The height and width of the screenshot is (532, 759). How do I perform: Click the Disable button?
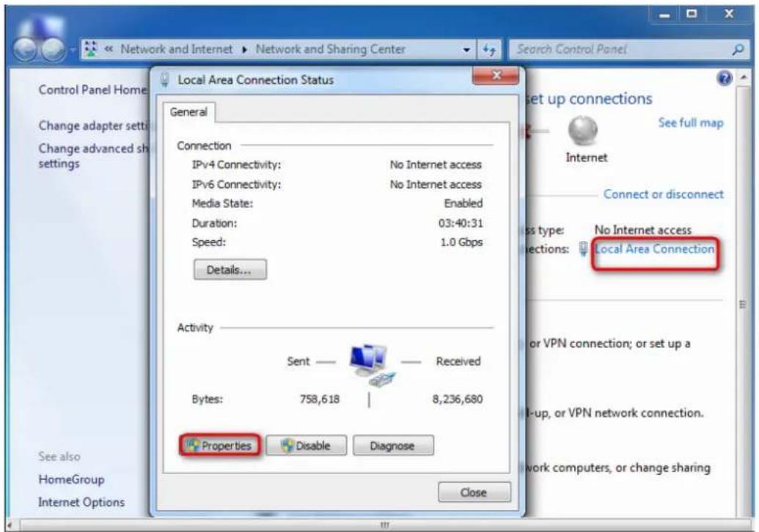click(306, 446)
